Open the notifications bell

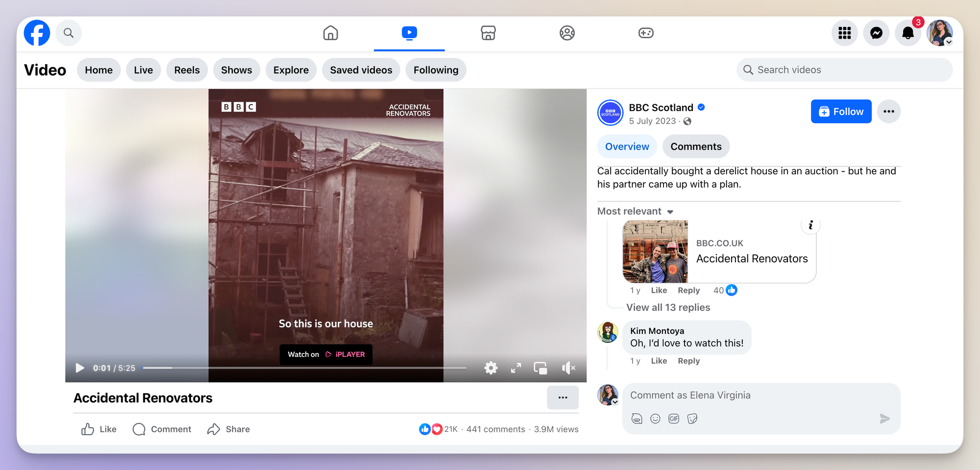[x=907, y=33]
